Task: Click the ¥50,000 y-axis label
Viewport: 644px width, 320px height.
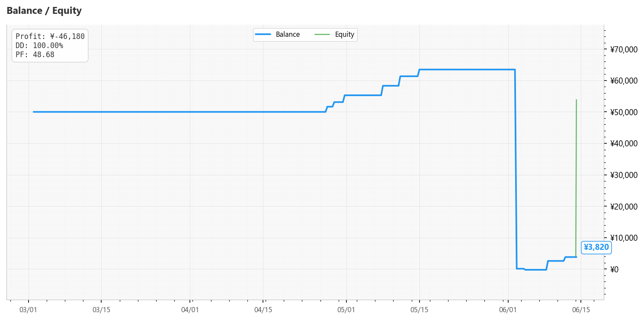Action: (x=624, y=112)
